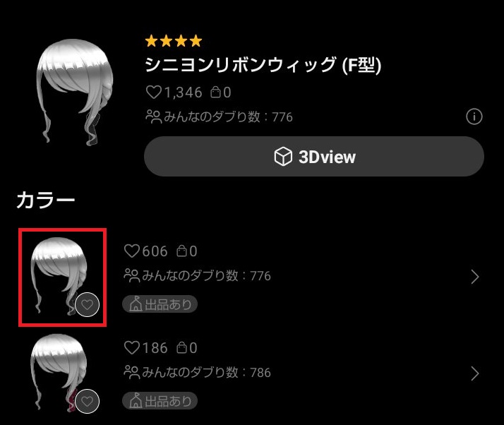
Task: Click the bag icon beside 1,346 likes
Action: pyautogui.click(x=216, y=92)
